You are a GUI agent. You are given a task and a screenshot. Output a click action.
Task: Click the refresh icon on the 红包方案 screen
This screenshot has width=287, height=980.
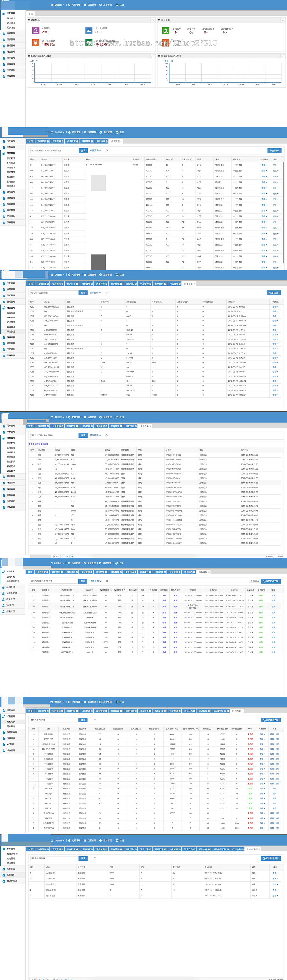95,720
